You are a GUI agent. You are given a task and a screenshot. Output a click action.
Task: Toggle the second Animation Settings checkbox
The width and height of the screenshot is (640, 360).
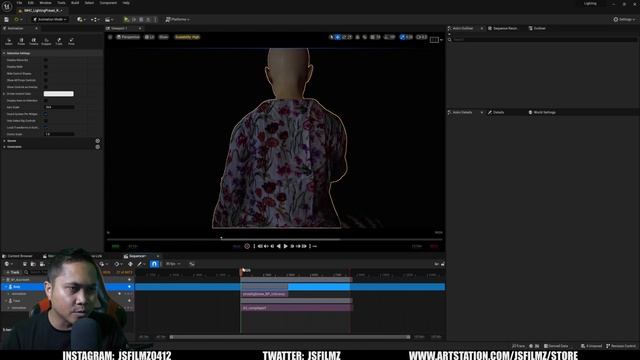point(46,67)
